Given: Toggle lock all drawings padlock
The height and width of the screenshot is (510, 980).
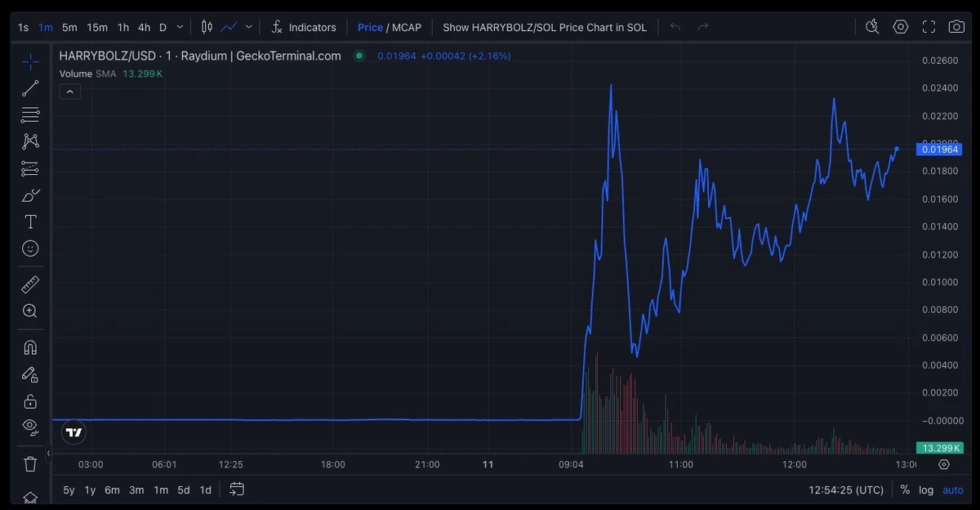Looking at the screenshot, I should [30, 400].
